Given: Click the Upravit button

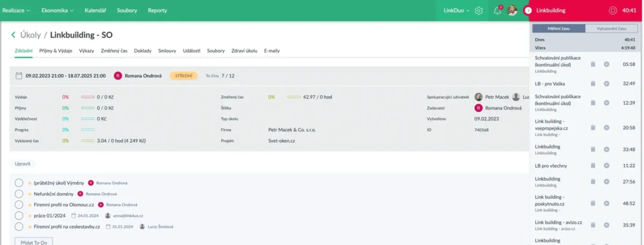Looking at the screenshot, I should (23, 163).
